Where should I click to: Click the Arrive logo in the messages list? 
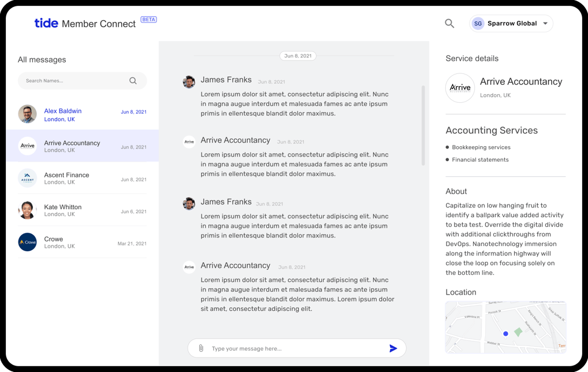(x=27, y=146)
